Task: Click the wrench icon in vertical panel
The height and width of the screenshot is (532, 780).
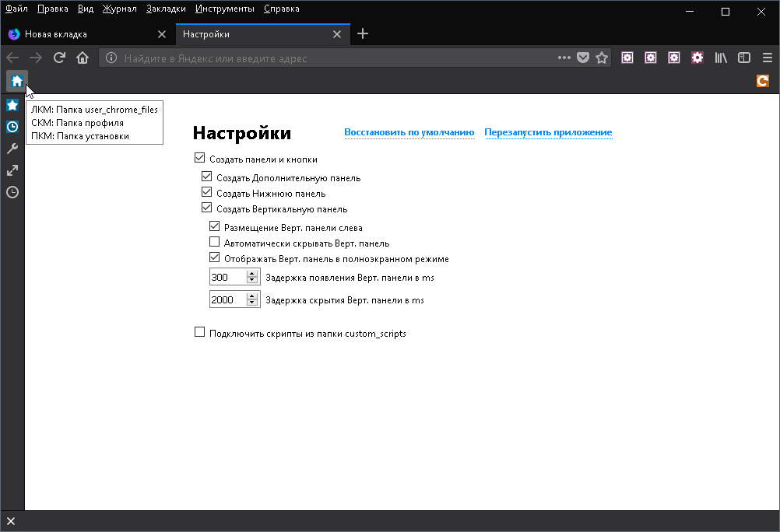Action: [x=12, y=149]
